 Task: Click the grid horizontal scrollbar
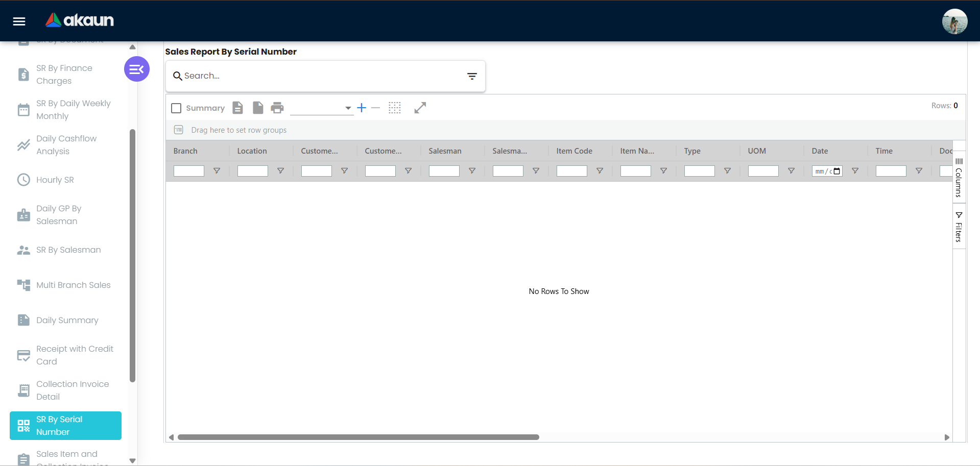[x=358, y=437]
